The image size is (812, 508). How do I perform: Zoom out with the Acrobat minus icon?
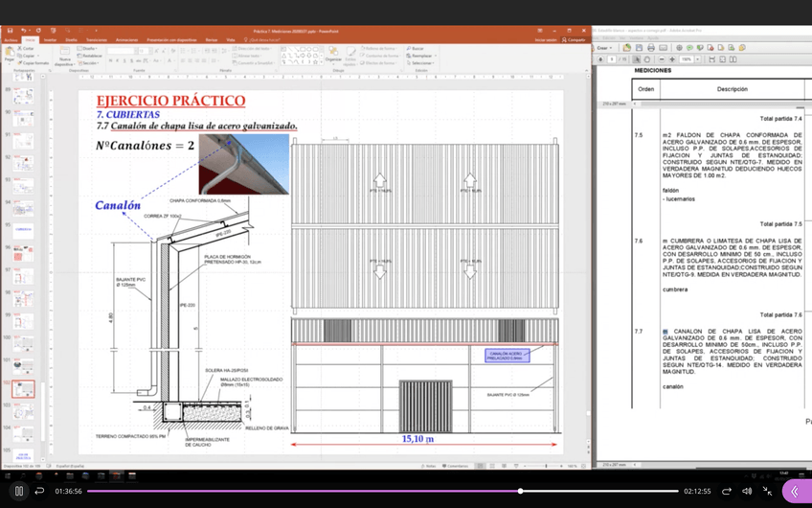[660, 59]
